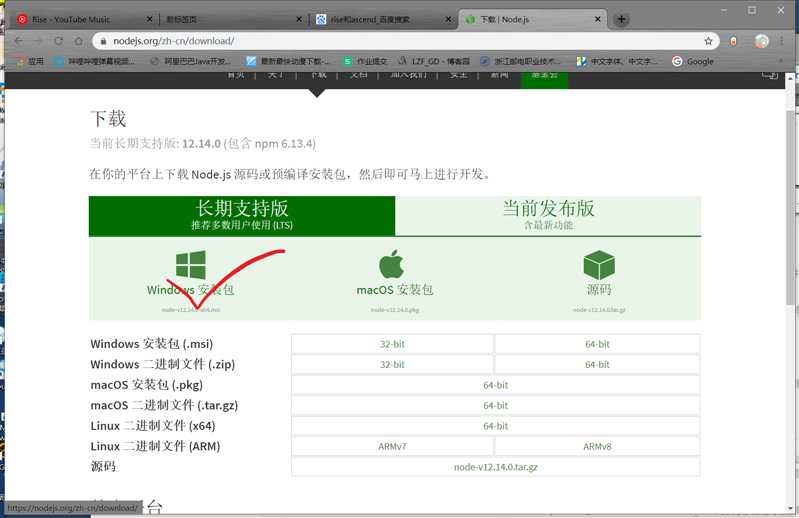The height and width of the screenshot is (518, 799).
Task: Click the macOS 安装包 download link
Action: tap(395, 290)
